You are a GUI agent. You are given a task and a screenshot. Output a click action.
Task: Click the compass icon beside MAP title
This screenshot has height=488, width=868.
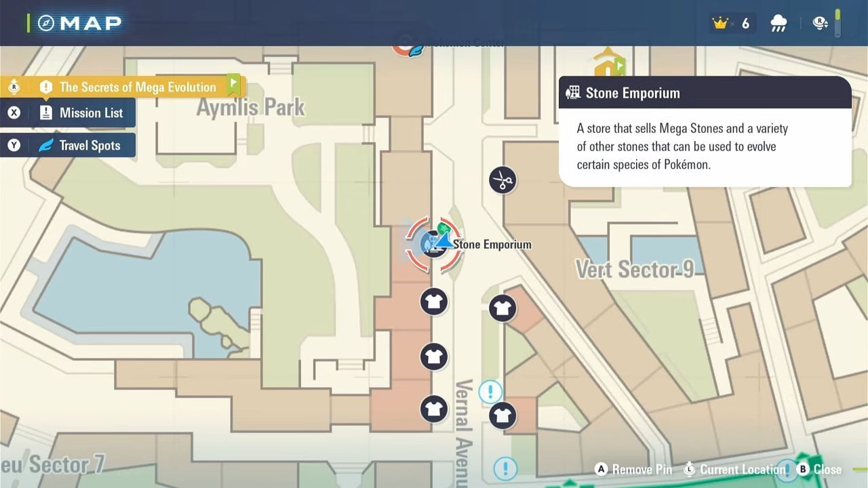[46, 23]
